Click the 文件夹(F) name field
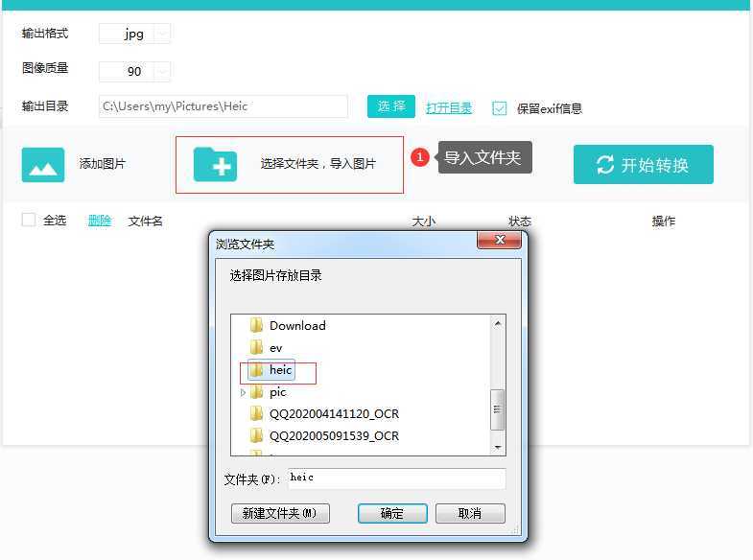Image resolution: width=753 pixels, height=560 pixels. [x=397, y=478]
